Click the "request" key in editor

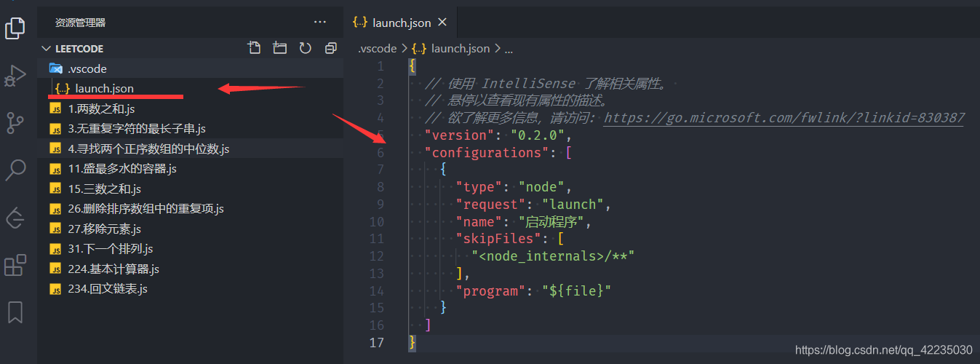491,205
